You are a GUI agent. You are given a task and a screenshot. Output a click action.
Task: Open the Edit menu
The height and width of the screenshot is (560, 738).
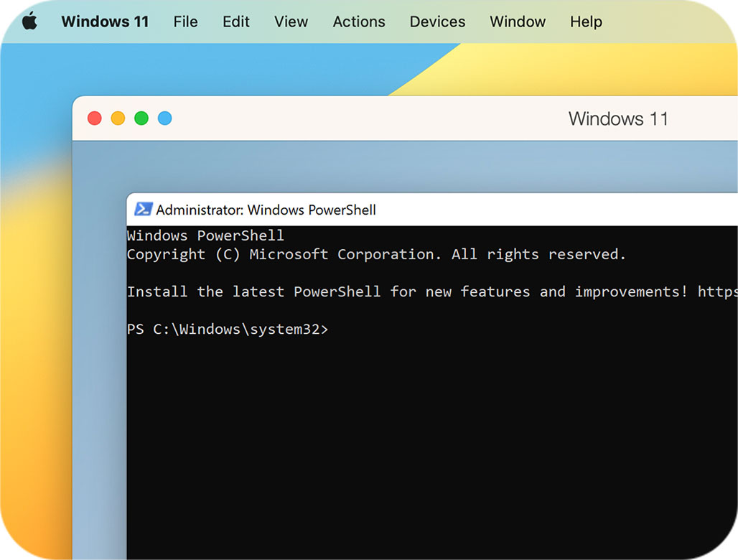236,22
